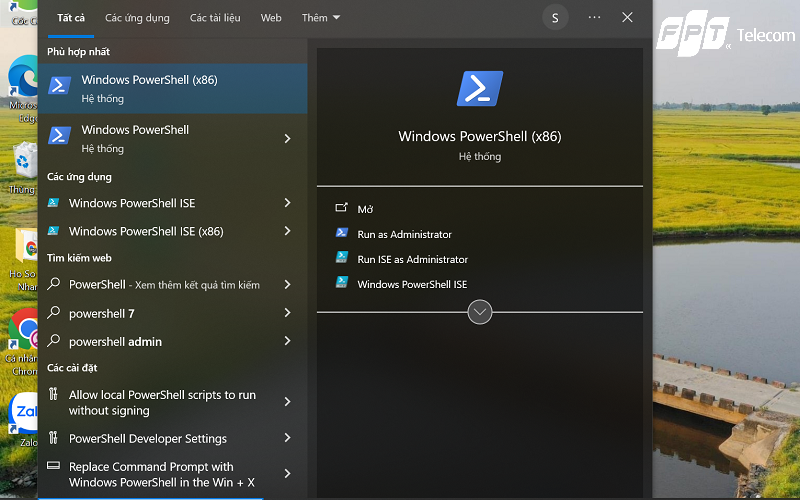800x500 pixels.
Task: Open the Zalo desktop shortcut
Action: point(23,419)
